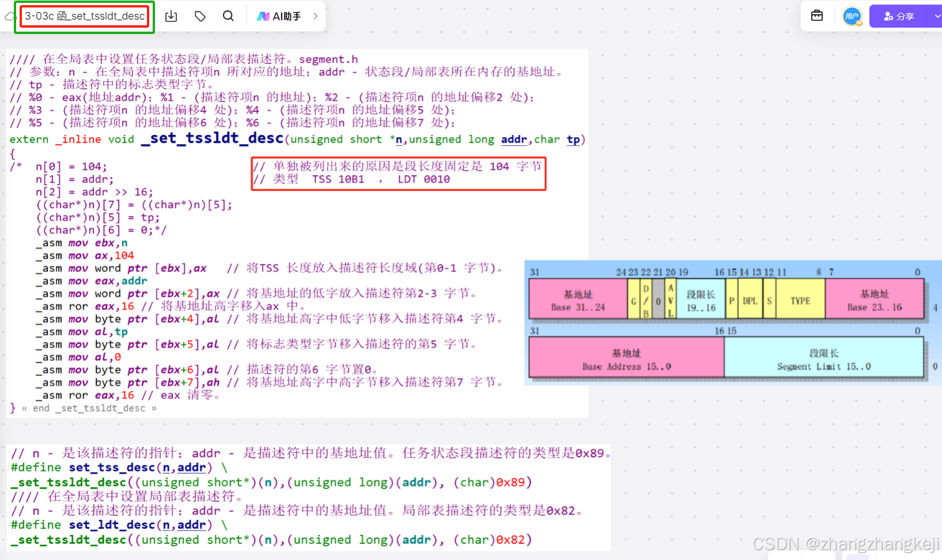Click the '« end _set_tssldt_desc »' marker
Image resolution: width=942 pixels, height=560 pixels.
pos(89,408)
